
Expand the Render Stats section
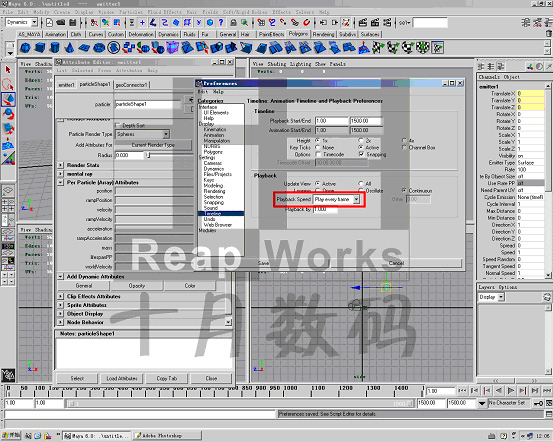(60, 165)
